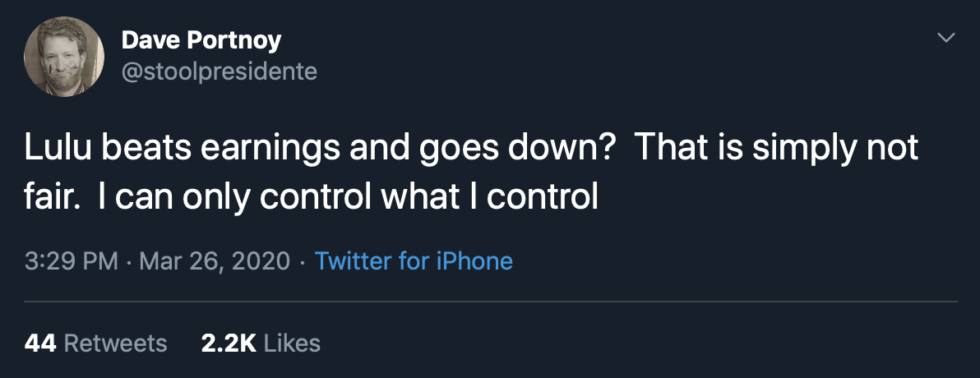
Task: Click the @stoolpresidente handle
Action: tap(219, 72)
